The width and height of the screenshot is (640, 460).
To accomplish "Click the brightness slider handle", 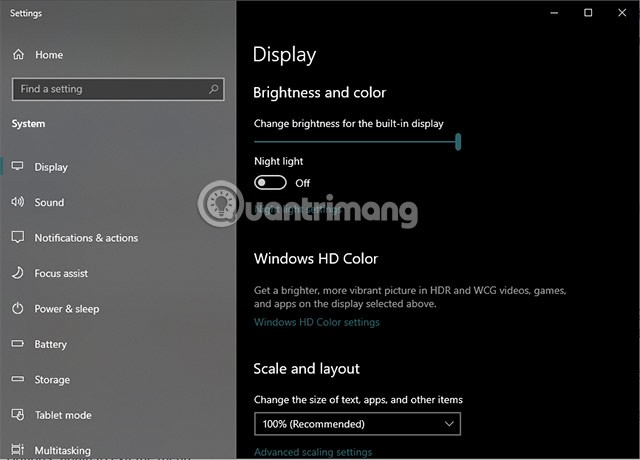I will [458, 142].
